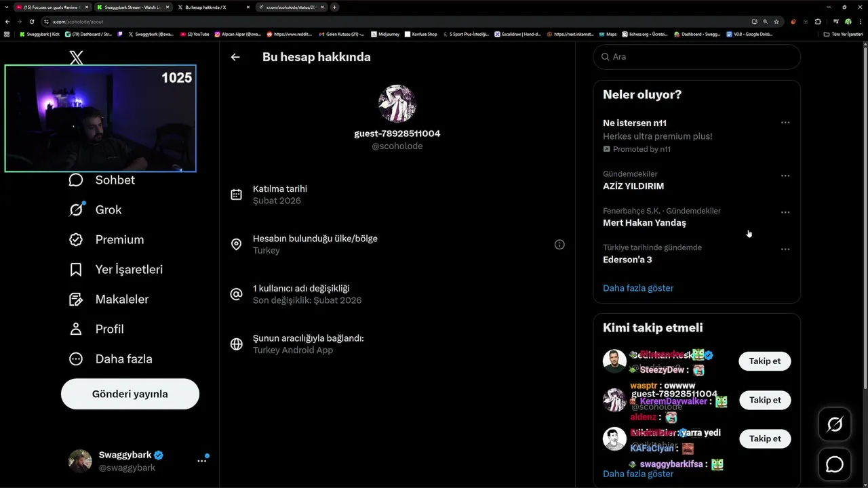Close the Bu hesap hakkında / X tab
The width and height of the screenshot is (868, 488).
click(x=248, y=7)
